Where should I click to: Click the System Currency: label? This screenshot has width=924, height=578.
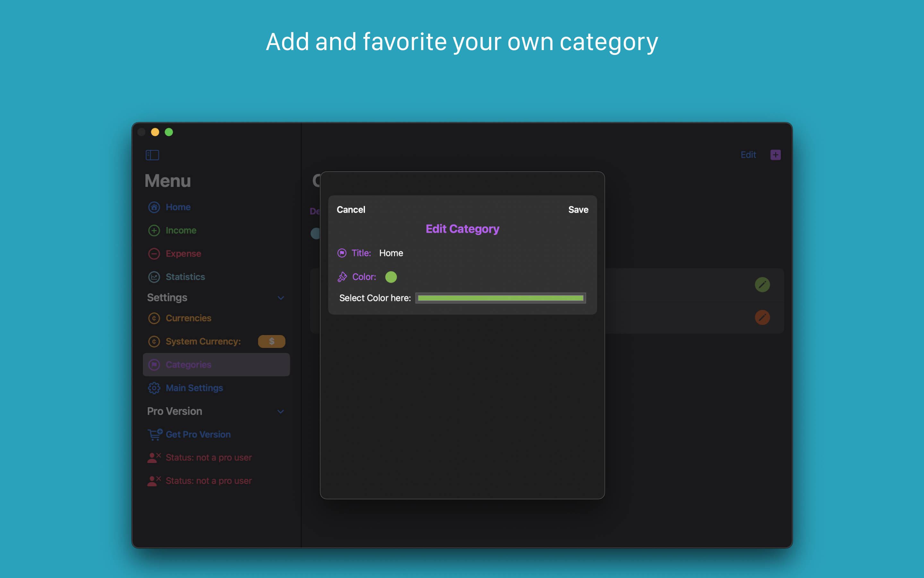click(203, 341)
